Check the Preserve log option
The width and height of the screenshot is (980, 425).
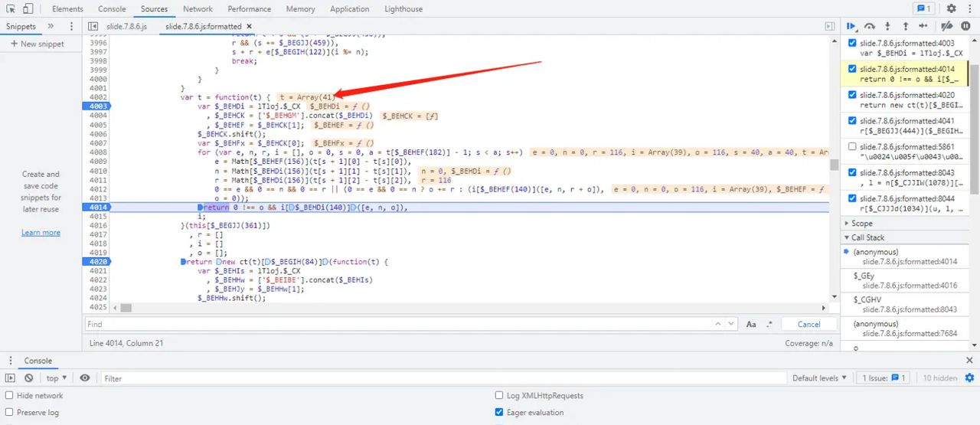[x=9, y=413]
